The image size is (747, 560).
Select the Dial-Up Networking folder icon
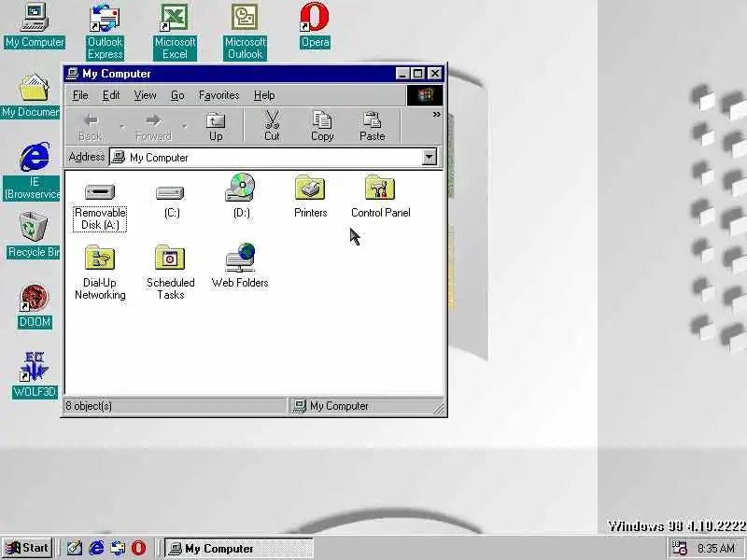click(x=100, y=258)
